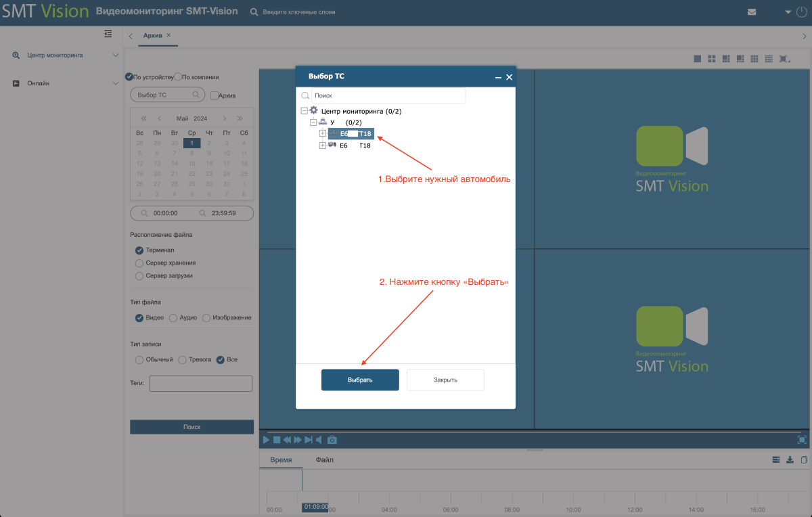
Task: Take a snapshot with the camera icon
Action: click(x=332, y=440)
